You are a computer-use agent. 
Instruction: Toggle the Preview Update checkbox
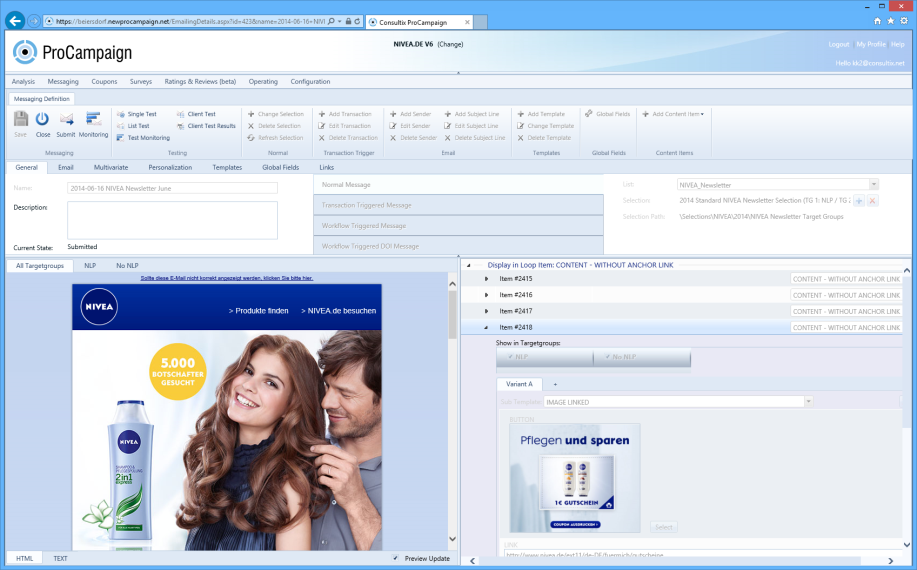[x=396, y=558]
